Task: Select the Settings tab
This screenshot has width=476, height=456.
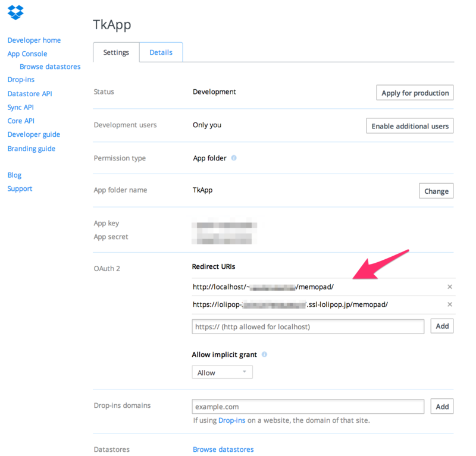Action: [116, 52]
